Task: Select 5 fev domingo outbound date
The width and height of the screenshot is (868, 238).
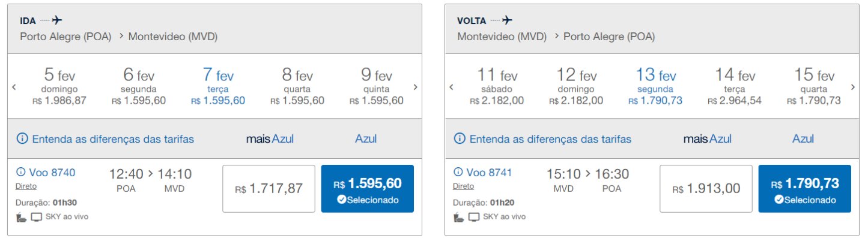Action: pos(59,86)
